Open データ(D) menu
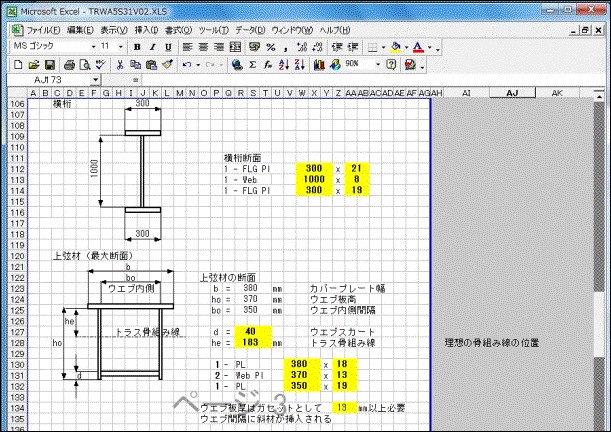Screen dimensions: 611x432 pyautogui.click(x=250, y=30)
